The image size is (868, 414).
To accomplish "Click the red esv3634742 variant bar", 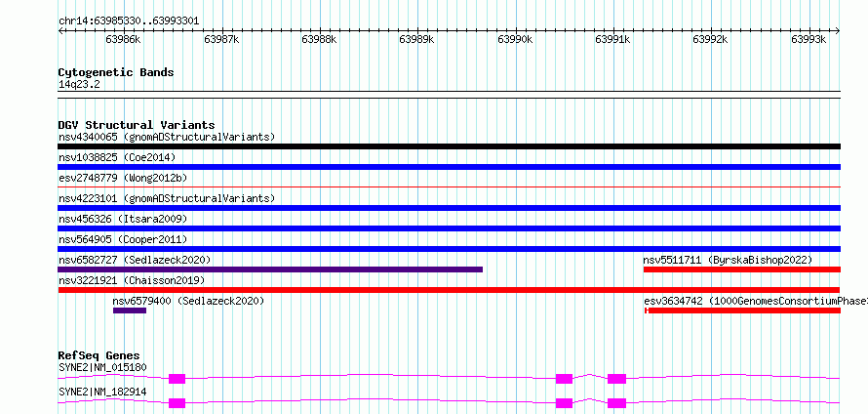I will [742, 310].
